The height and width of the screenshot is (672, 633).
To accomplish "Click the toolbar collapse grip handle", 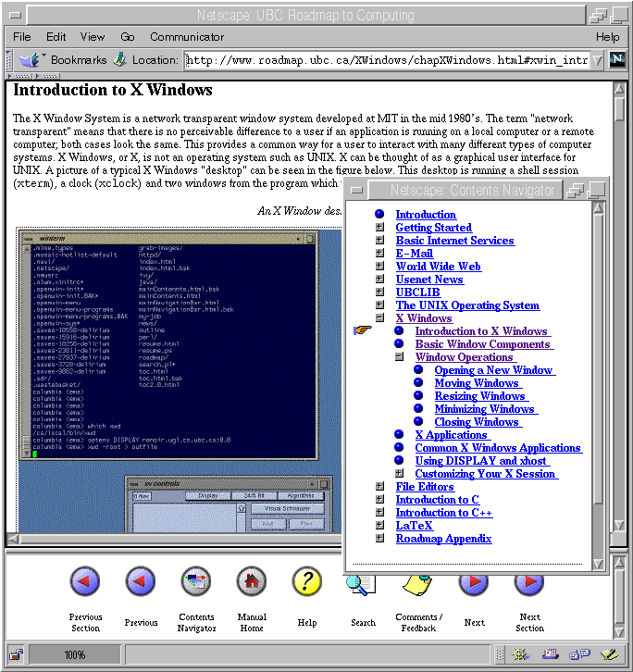I will click(x=8, y=60).
